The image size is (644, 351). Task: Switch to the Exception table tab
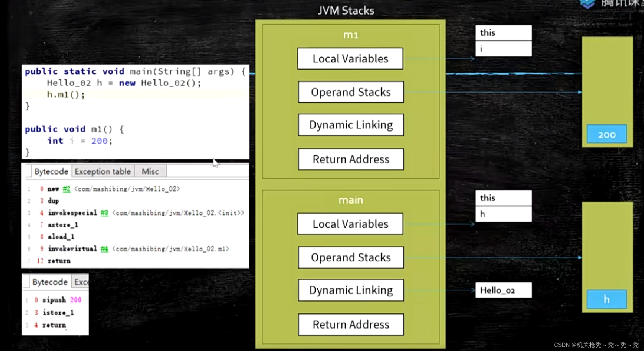click(103, 171)
